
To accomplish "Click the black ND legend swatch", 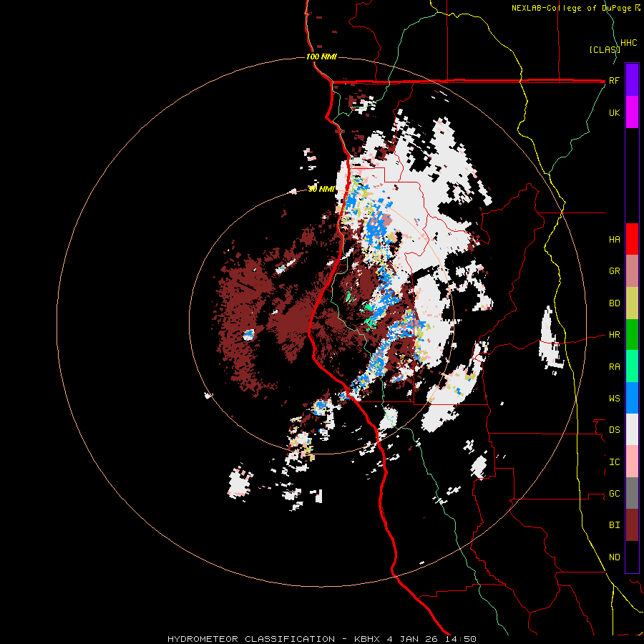I will coord(632,557).
